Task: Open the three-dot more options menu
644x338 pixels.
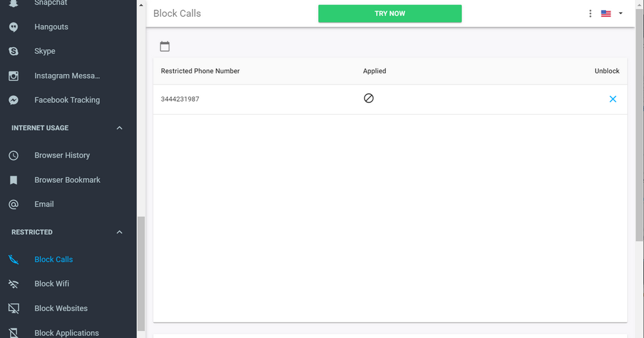Action: pos(590,14)
